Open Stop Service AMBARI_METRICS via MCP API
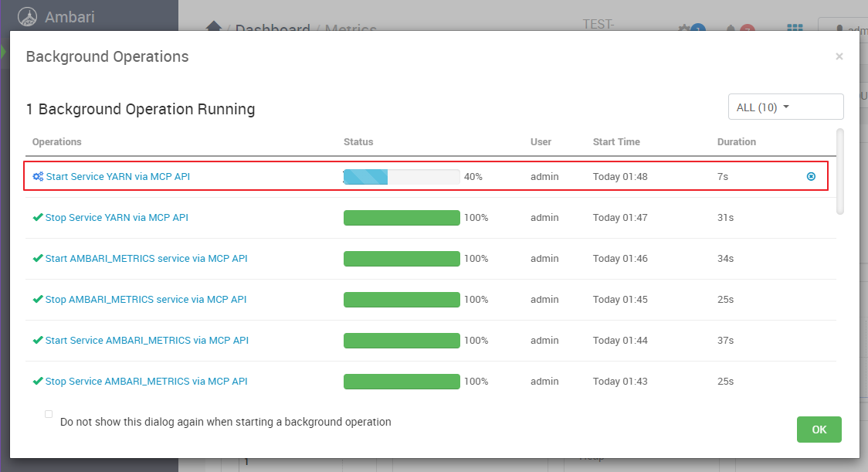Image resolution: width=868 pixels, height=472 pixels. [146, 382]
